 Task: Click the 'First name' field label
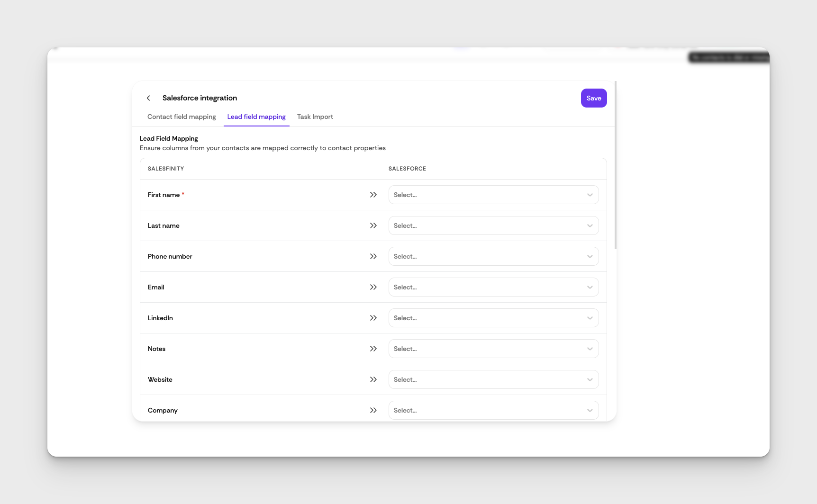(163, 195)
